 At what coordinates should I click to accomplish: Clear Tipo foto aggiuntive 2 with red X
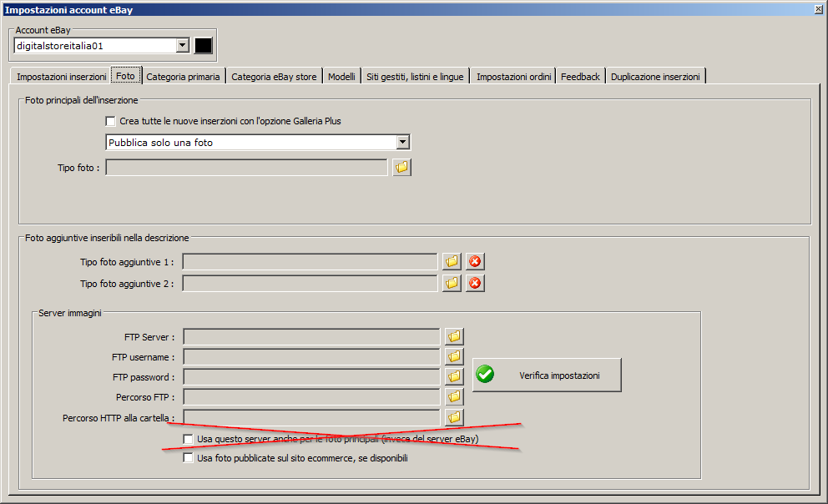point(475,284)
